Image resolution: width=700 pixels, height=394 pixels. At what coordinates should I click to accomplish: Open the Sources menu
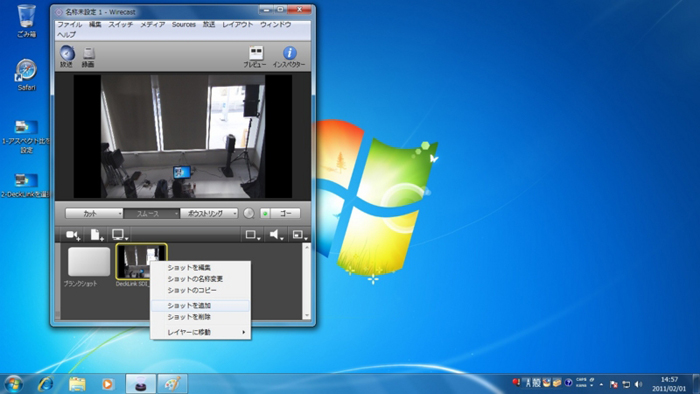pyautogui.click(x=184, y=25)
